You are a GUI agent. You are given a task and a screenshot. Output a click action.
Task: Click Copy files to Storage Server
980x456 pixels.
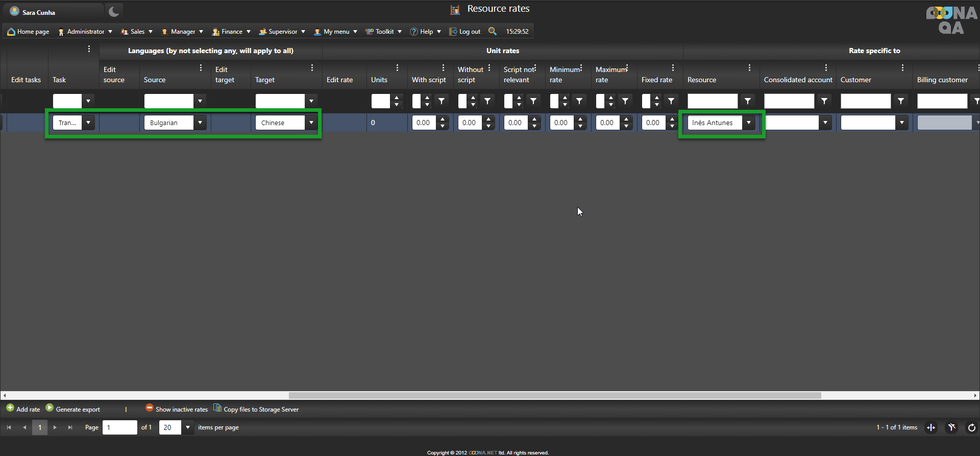click(x=256, y=409)
